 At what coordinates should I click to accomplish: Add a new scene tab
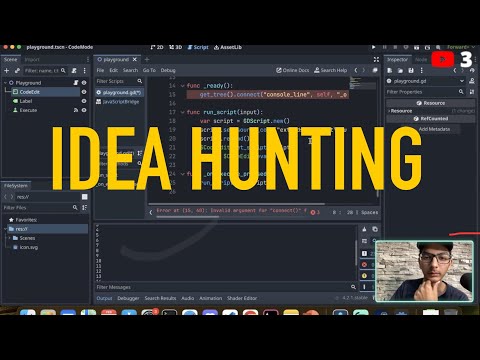pos(147,59)
